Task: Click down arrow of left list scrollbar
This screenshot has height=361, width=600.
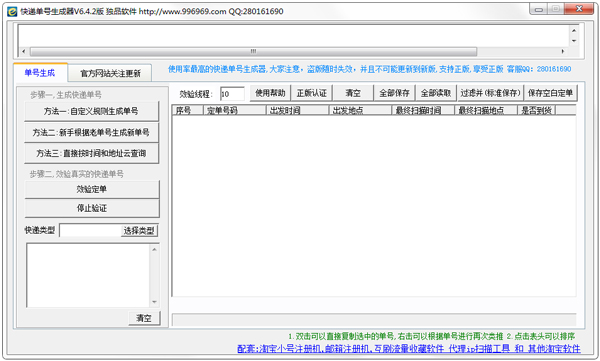Action: tap(154, 302)
